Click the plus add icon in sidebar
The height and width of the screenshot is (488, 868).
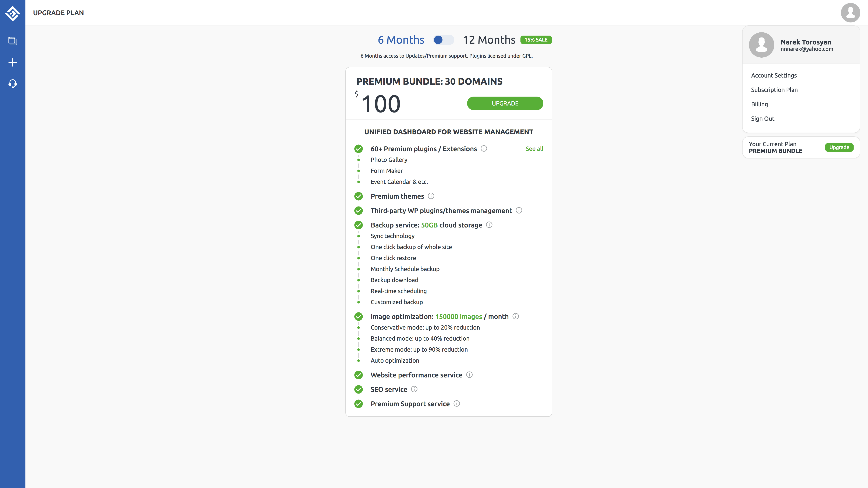tap(13, 62)
